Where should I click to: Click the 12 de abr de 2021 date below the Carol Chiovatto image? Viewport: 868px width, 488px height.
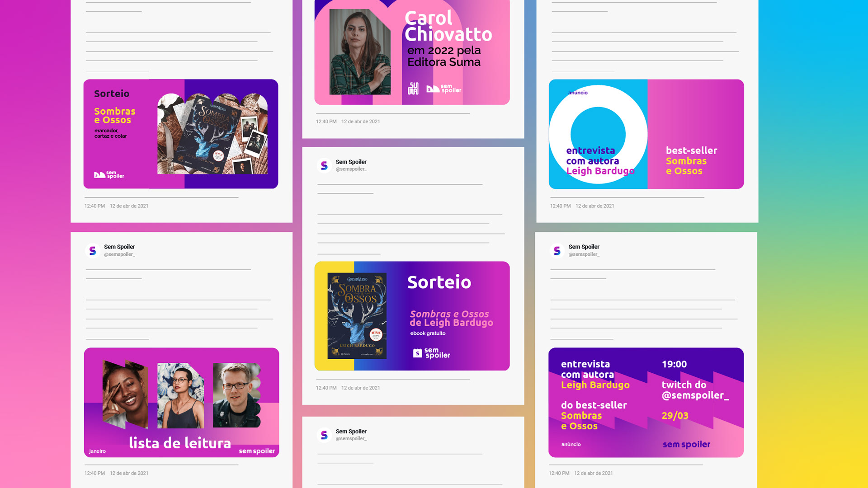click(x=361, y=122)
